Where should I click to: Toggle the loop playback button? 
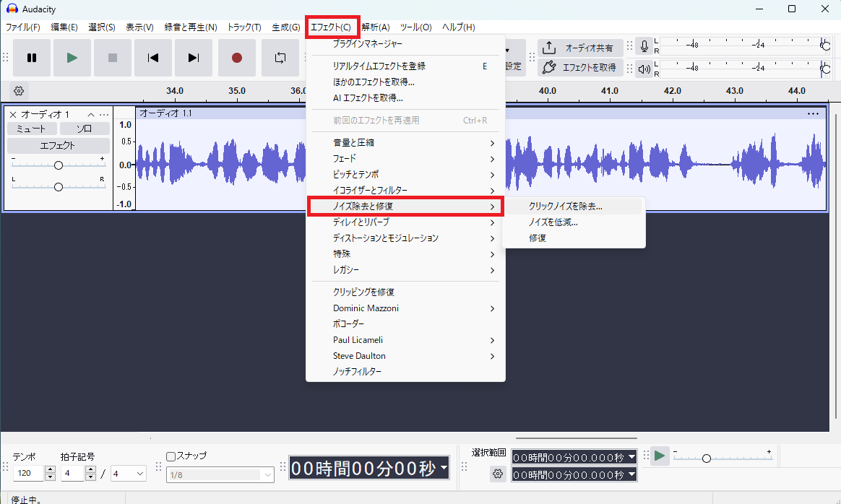(x=280, y=58)
